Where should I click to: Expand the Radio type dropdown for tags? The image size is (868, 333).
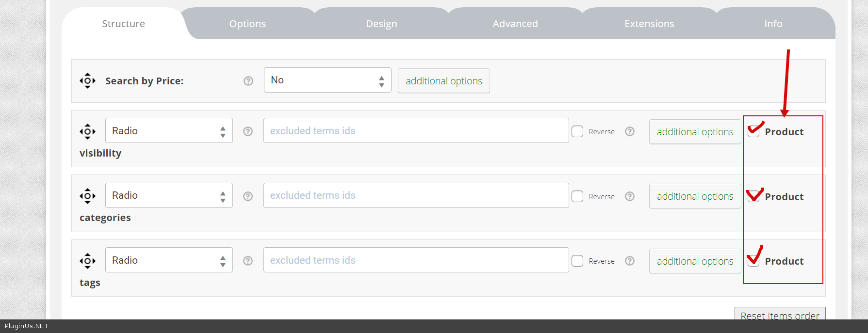169,260
